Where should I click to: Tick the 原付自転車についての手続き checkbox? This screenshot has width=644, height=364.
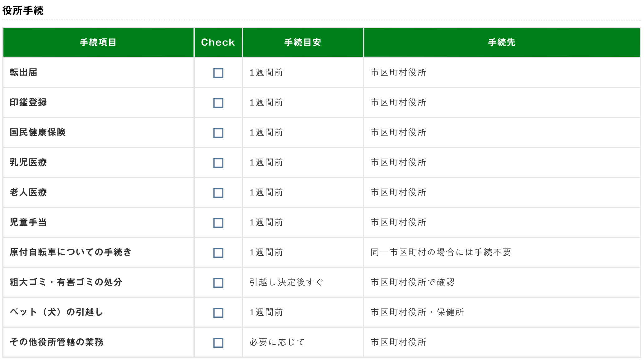(218, 253)
